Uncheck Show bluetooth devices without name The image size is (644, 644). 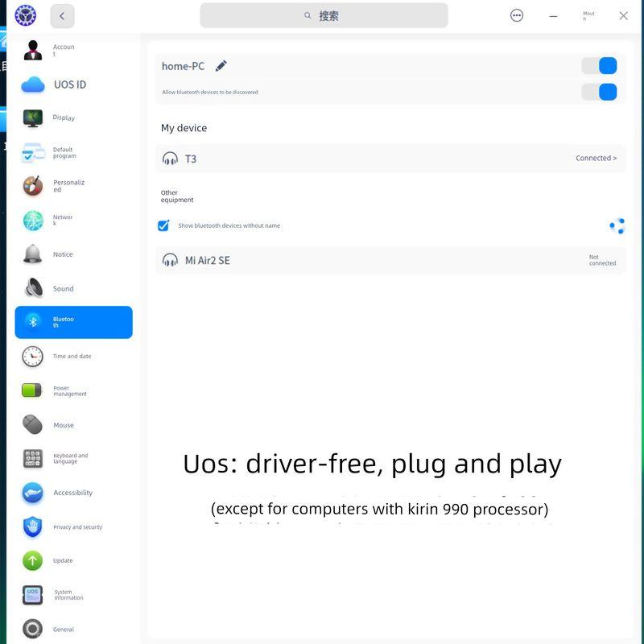pos(163,225)
